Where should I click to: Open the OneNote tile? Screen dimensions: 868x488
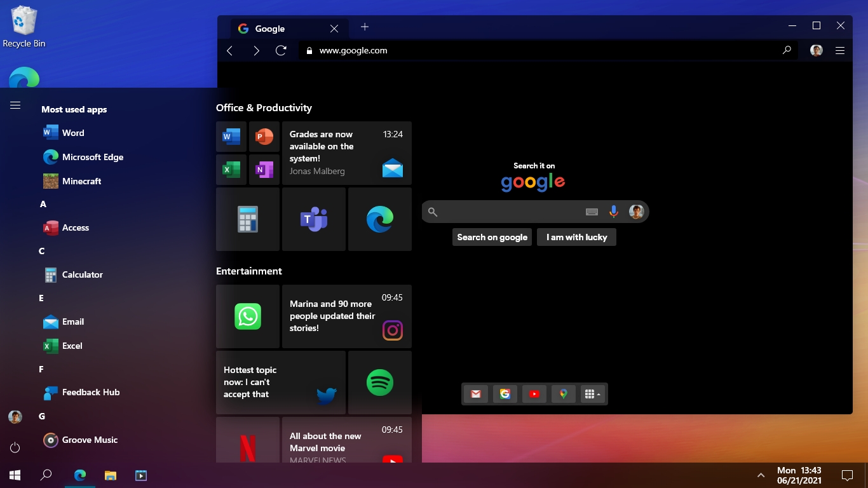point(264,170)
